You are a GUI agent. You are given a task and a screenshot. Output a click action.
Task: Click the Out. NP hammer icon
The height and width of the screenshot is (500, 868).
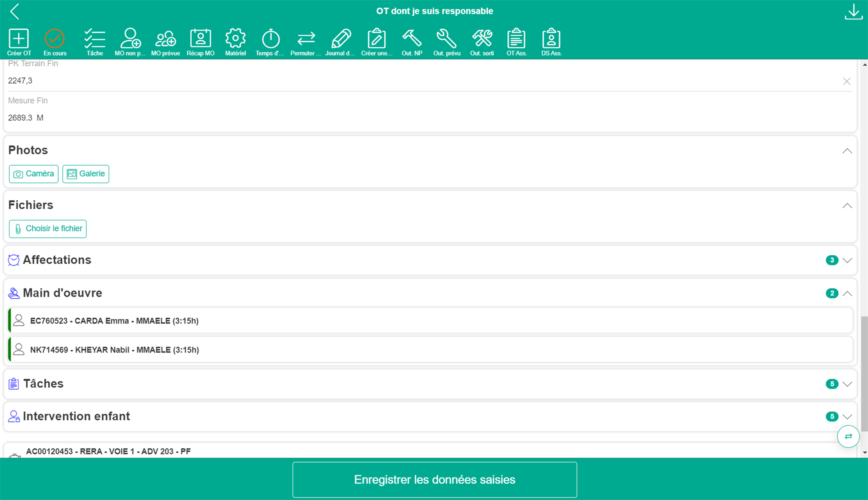(412, 39)
